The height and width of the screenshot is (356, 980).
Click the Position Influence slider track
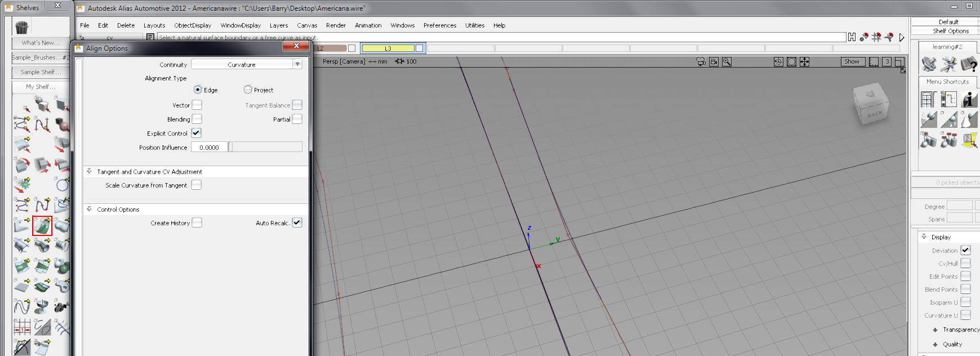[265, 147]
